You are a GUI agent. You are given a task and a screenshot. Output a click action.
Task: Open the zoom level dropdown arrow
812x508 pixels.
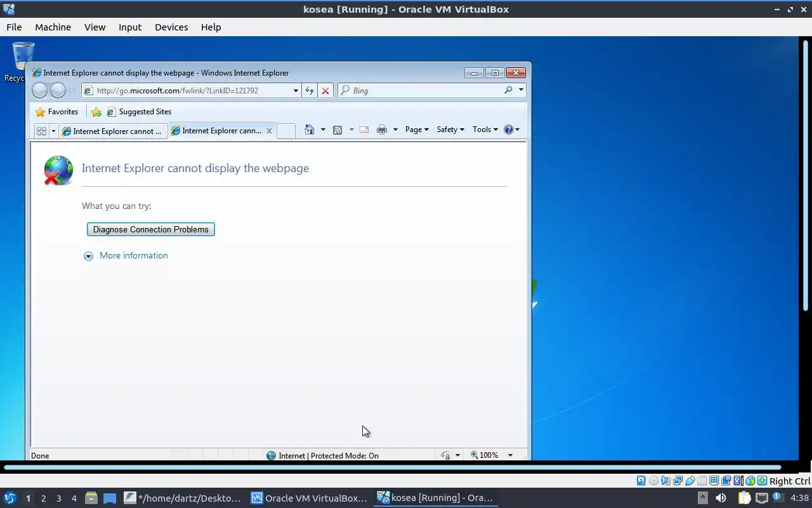[x=510, y=455]
